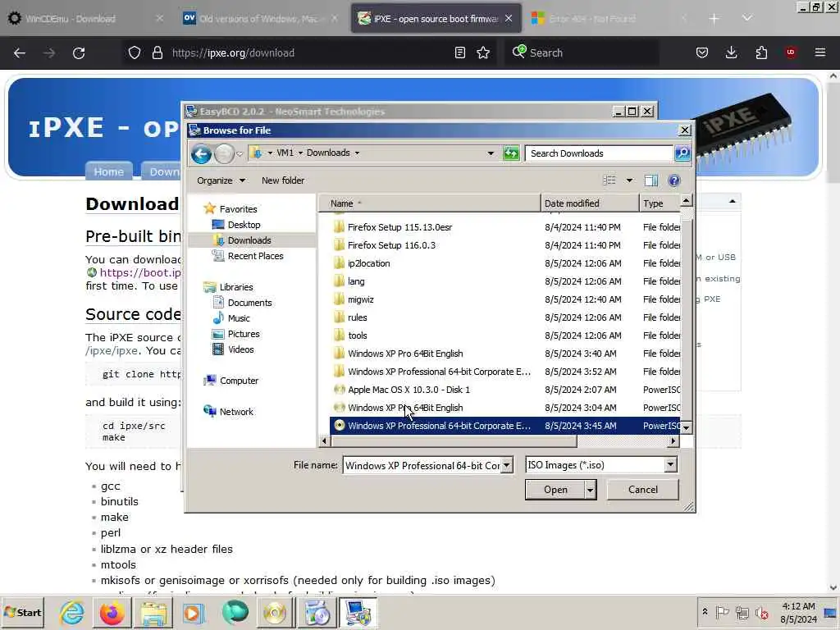This screenshot has height=630, width=840.
Task: Open the address path history dropdown
Action: [491, 153]
